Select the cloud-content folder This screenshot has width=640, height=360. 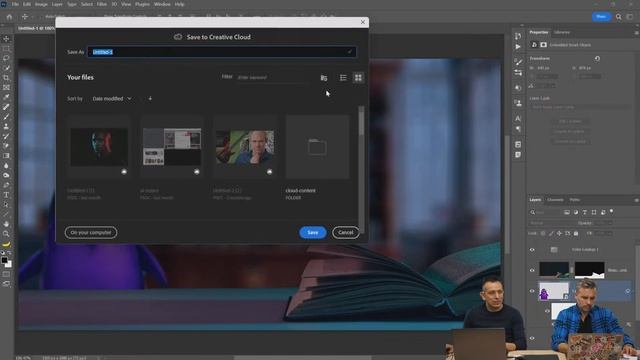(317, 147)
